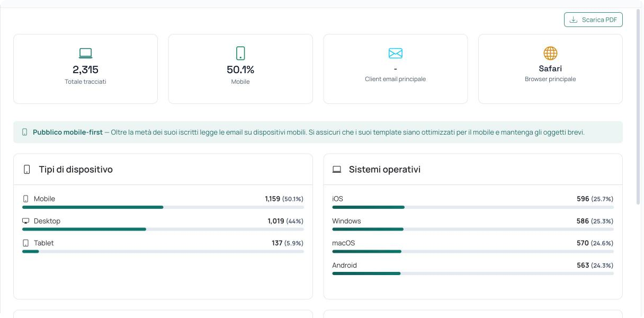Click the monitor icon in the Desktop row
Screen dimensions: 644x318
click(25, 221)
